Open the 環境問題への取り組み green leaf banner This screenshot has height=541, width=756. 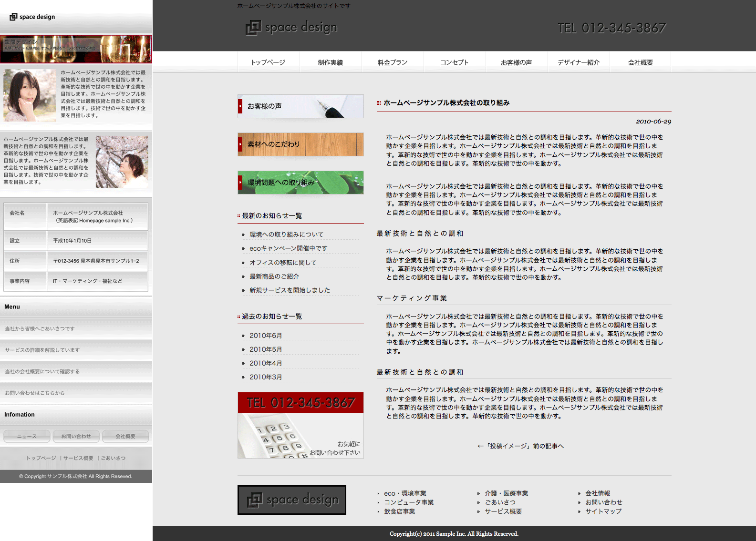click(300, 183)
